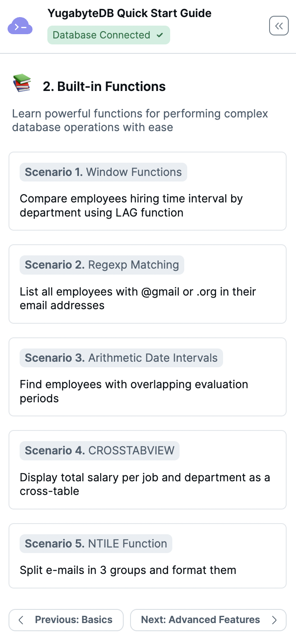Click the left chevron in Previous: Basics
Viewport: 296px width, 644px height.
(21, 620)
